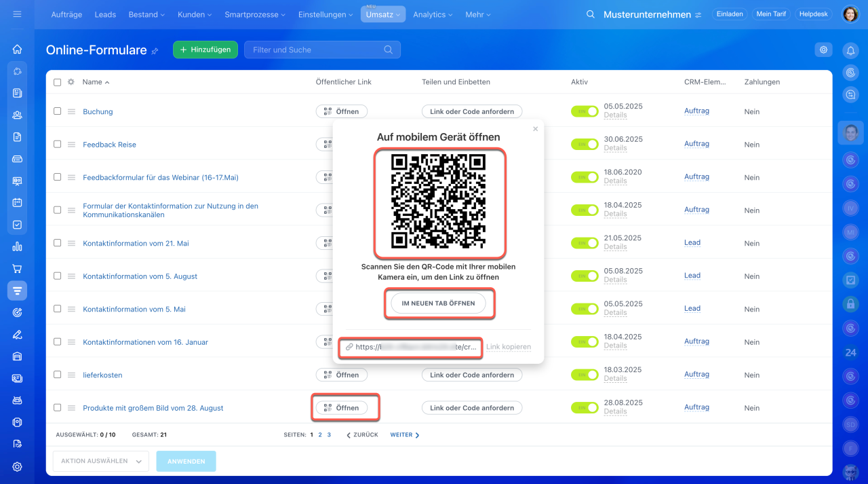Check the Kontaktinformation vom 21. Mai checkbox

[58, 243]
